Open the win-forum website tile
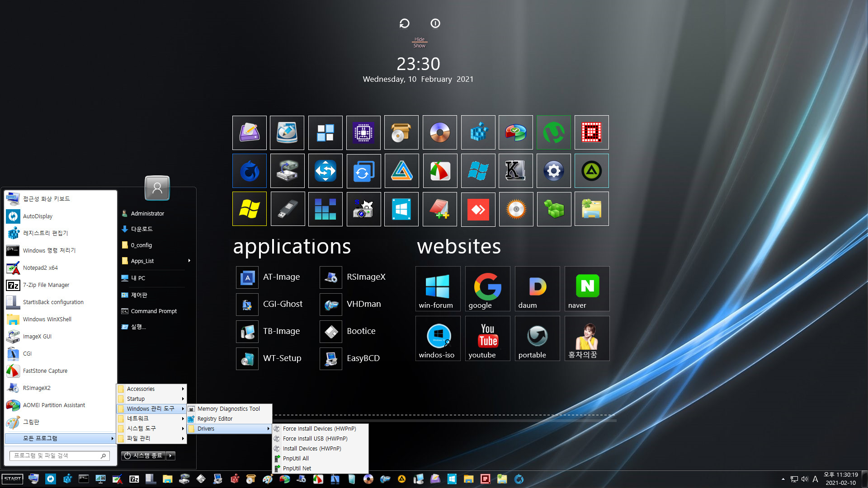 tap(438, 289)
